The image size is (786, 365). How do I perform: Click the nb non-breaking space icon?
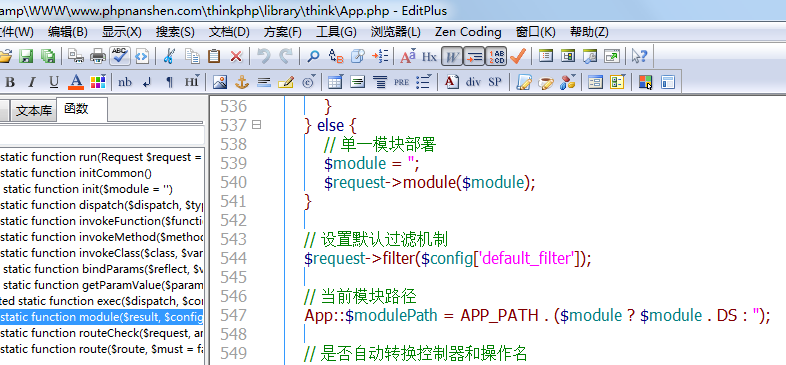click(125, 82)
